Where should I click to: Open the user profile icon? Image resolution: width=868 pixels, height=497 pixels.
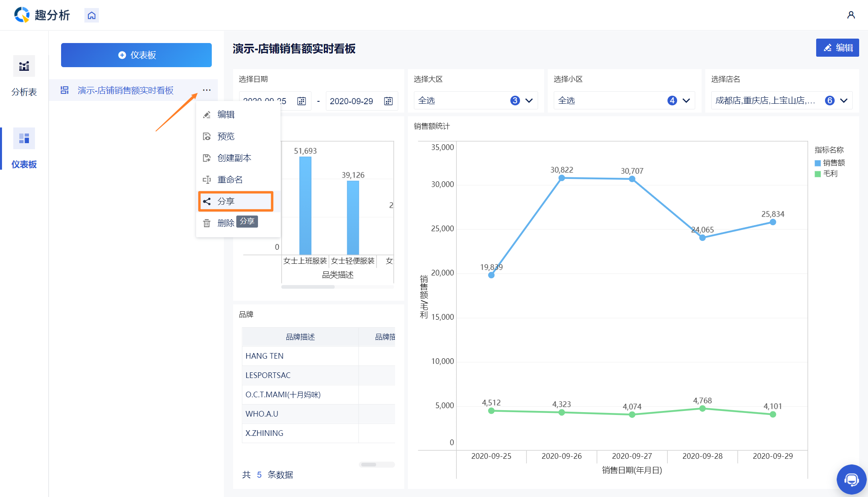[x=851, y=15]
